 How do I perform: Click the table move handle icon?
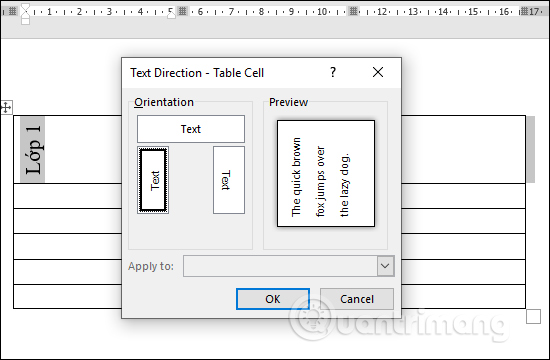coord(6,107)
